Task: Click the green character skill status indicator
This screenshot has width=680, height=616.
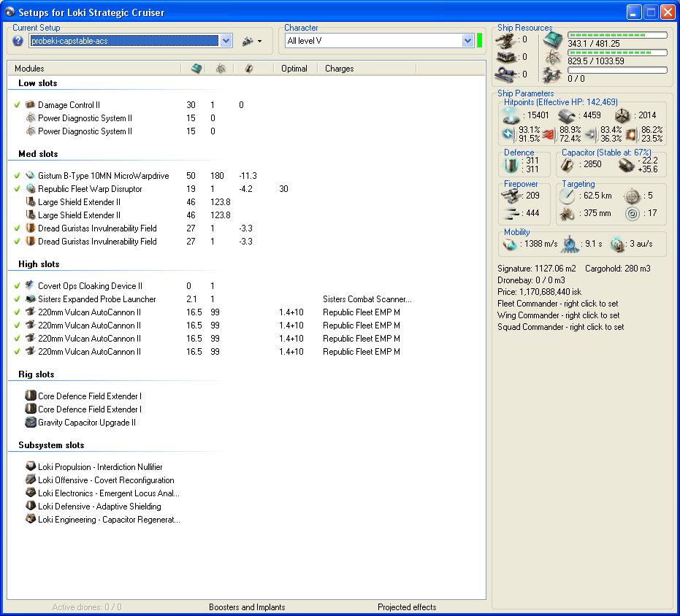Action: 479,41
